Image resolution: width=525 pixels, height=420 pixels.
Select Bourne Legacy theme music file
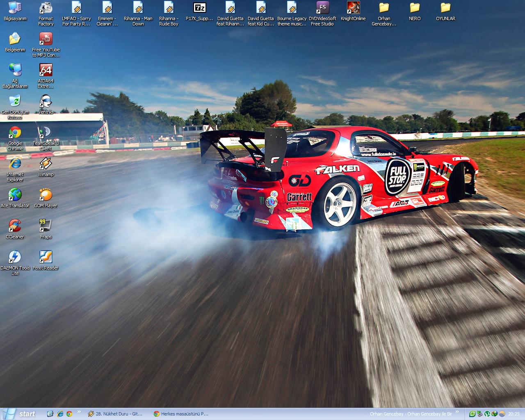[292, 14]
